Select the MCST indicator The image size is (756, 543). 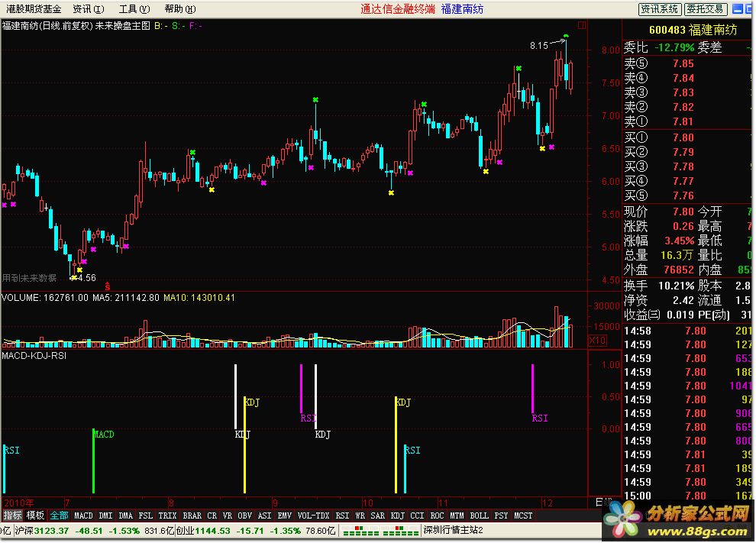(x=523, y=516)
